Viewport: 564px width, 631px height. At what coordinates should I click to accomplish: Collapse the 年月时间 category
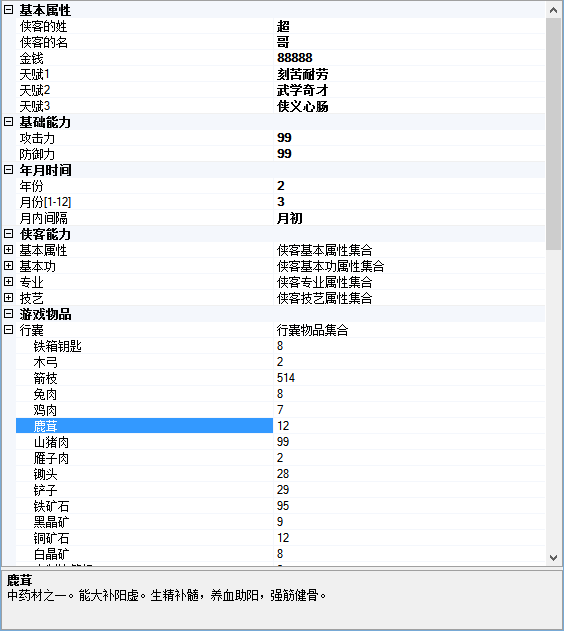(8, 170)
